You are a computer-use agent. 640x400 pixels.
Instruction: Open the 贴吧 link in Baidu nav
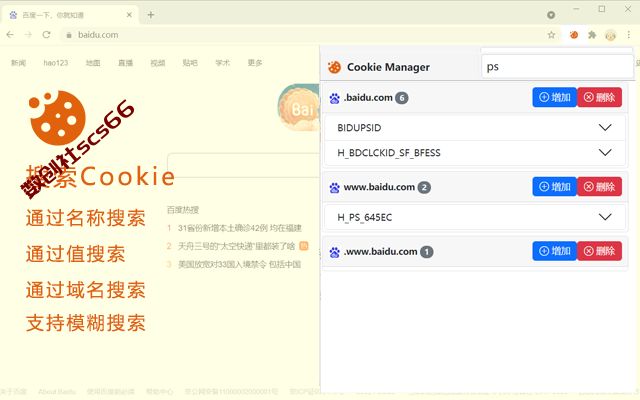190,63
